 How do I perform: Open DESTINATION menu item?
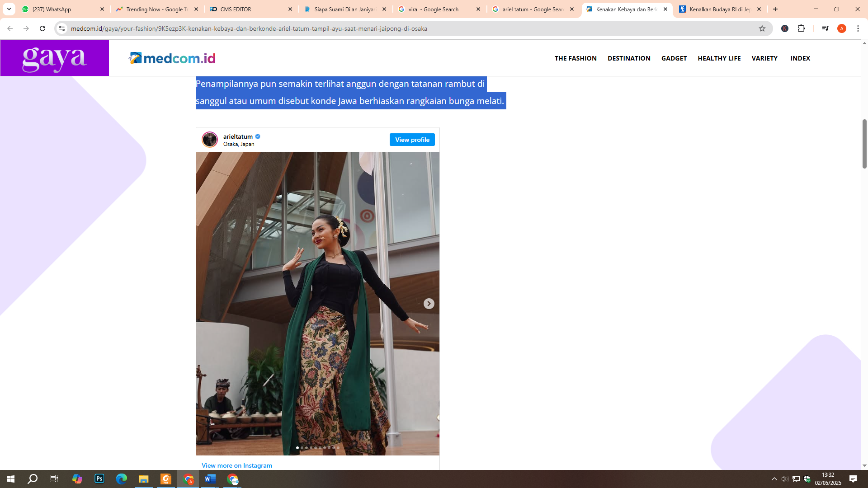(x=629, y=58)
